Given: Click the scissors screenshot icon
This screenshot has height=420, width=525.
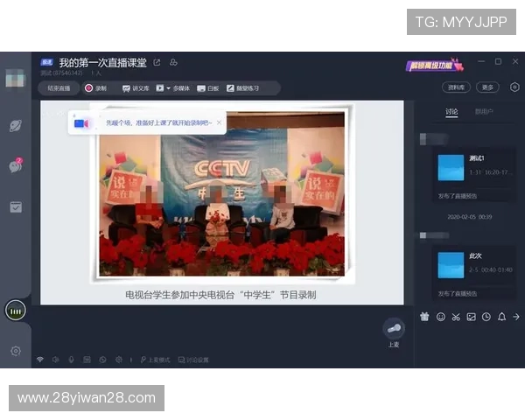Looking at the screenshot, I should pyautogui.click(x=456, y=317).
